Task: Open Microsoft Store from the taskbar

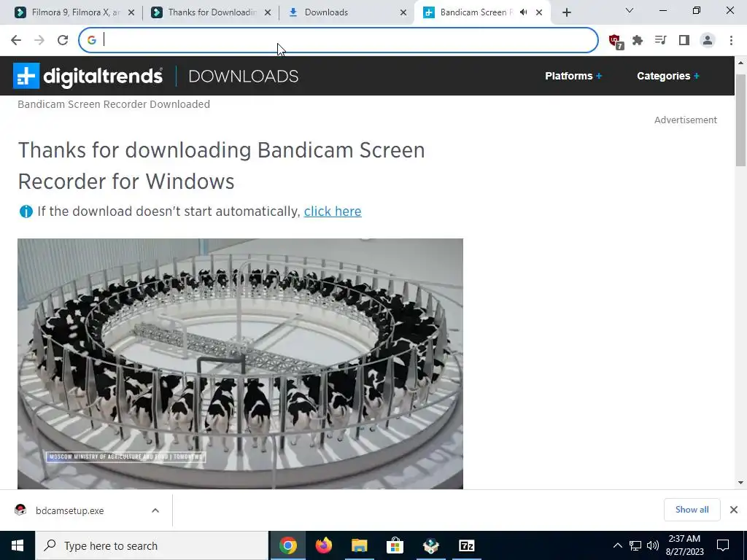Action: pos(395,545)
